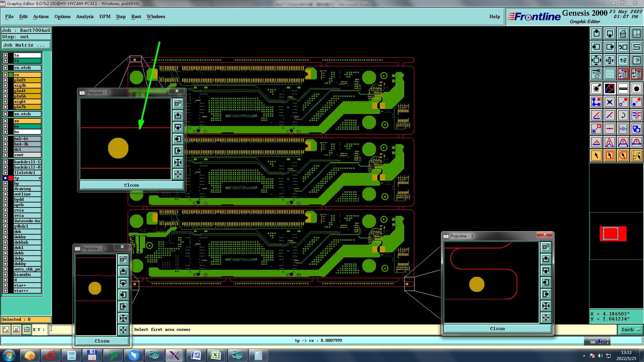The width and height of the screenshot is (644, 362).
Task: Open the Rout menu
Action: 136,16
